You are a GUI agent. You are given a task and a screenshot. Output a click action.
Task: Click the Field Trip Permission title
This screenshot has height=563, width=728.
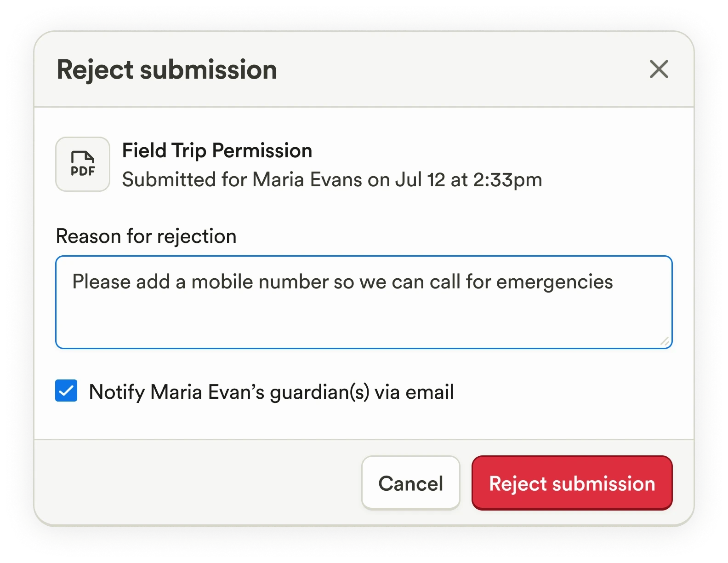[x=217, y=150]
